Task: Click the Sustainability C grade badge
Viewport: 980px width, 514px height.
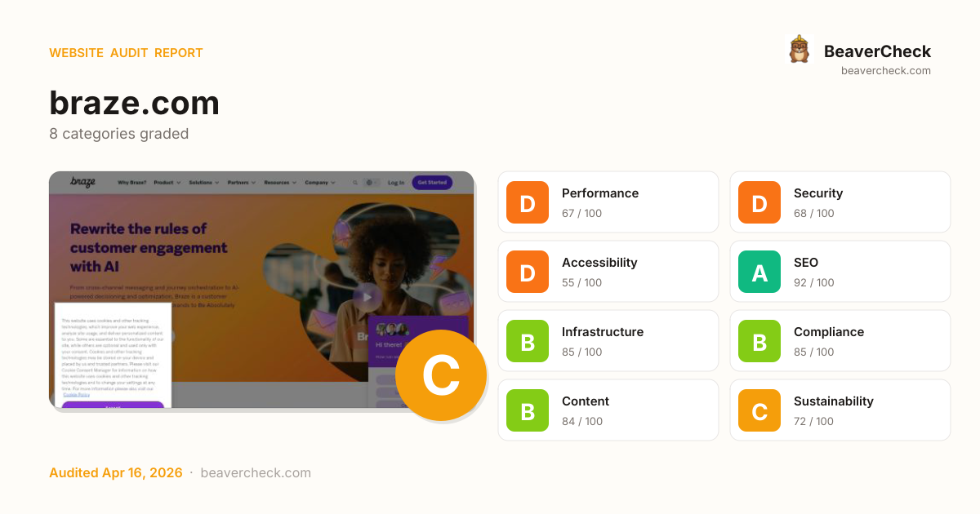Action: point(759,410)
